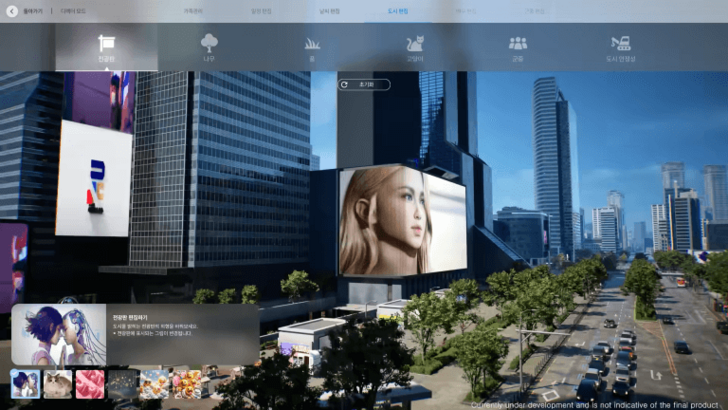Open the tab left of weather editing
728x410 pixels.
click(x=261, y=11)
